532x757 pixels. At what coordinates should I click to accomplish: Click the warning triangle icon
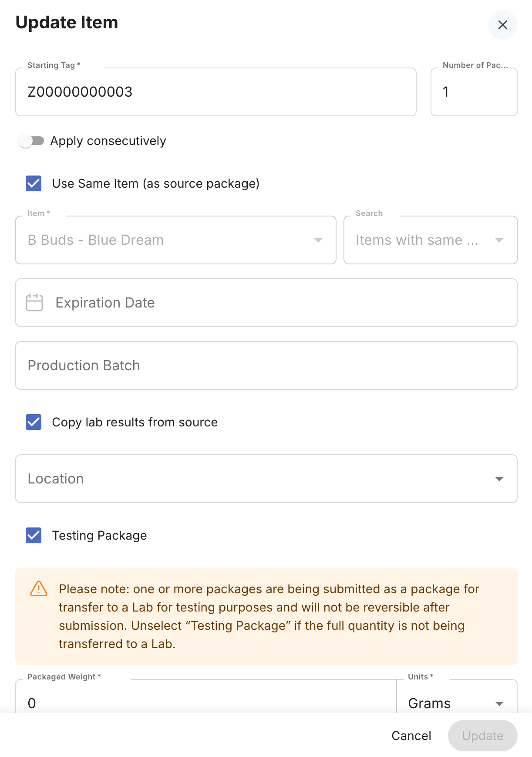click(39, 588)
